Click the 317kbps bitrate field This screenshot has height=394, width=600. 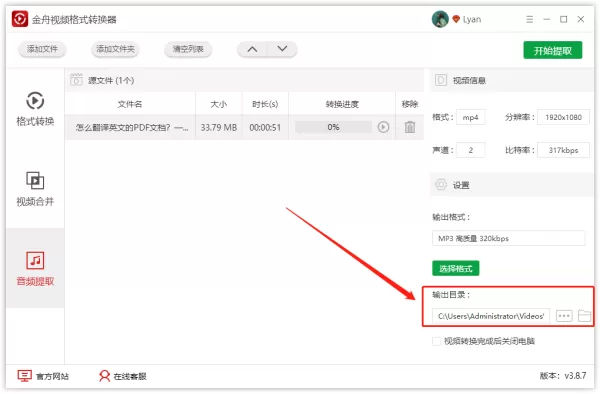click(563, 150)
